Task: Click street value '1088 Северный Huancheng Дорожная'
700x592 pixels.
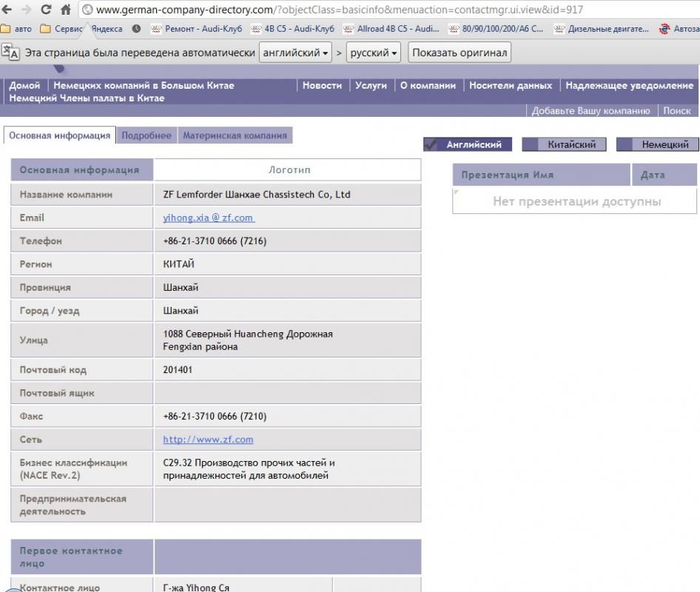Action: point(248,334)
